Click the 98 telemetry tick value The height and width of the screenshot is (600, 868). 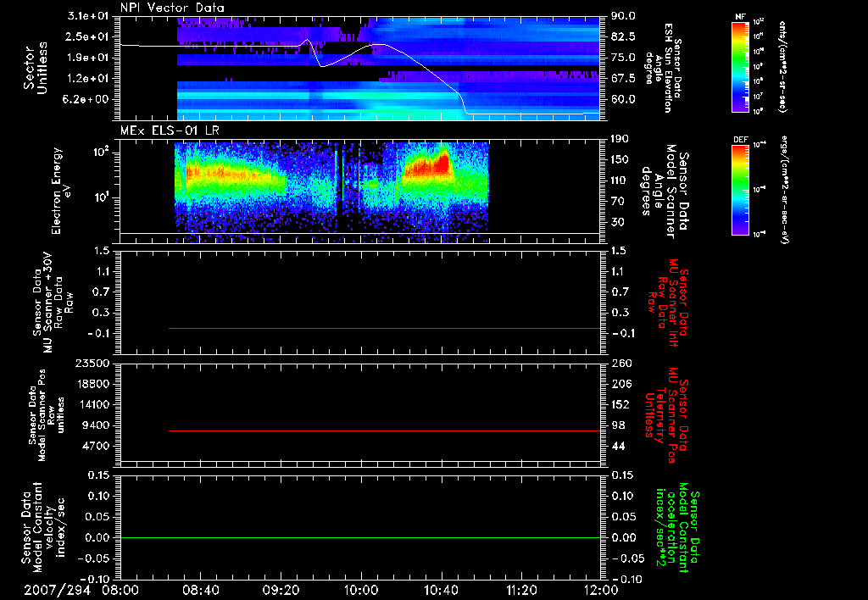coord(618,425)
